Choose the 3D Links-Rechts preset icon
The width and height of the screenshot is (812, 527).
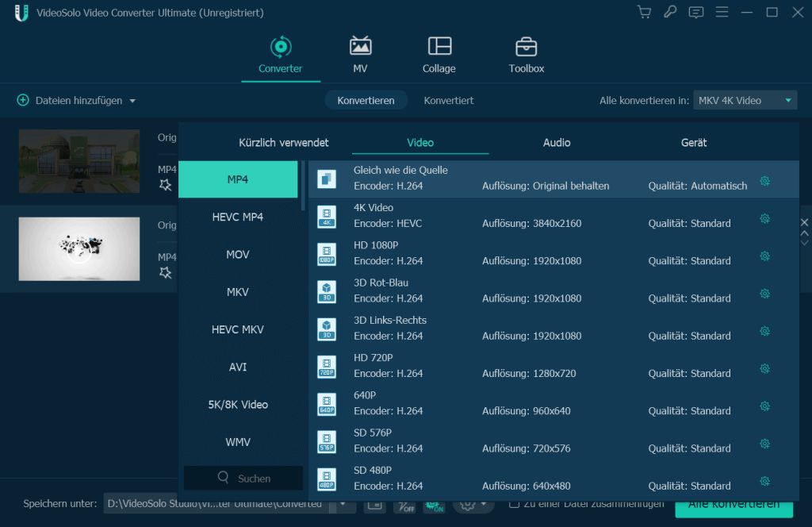[x=326, y=329]
